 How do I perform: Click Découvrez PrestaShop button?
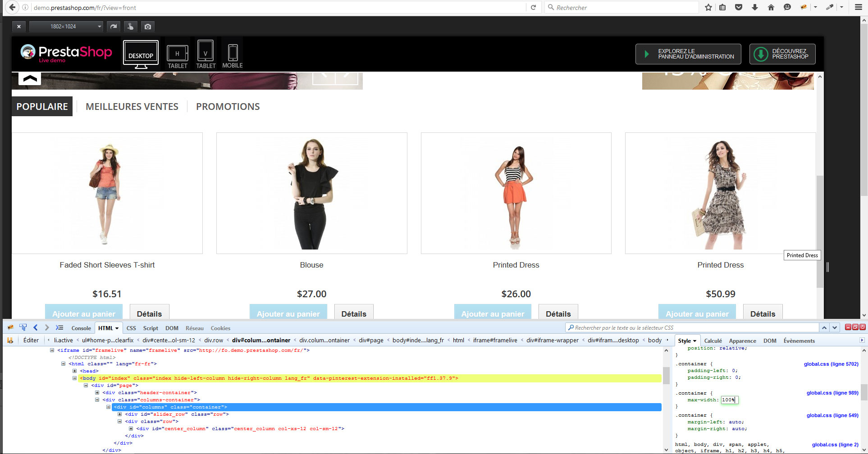pyautogui.click(x=782, y=54)
